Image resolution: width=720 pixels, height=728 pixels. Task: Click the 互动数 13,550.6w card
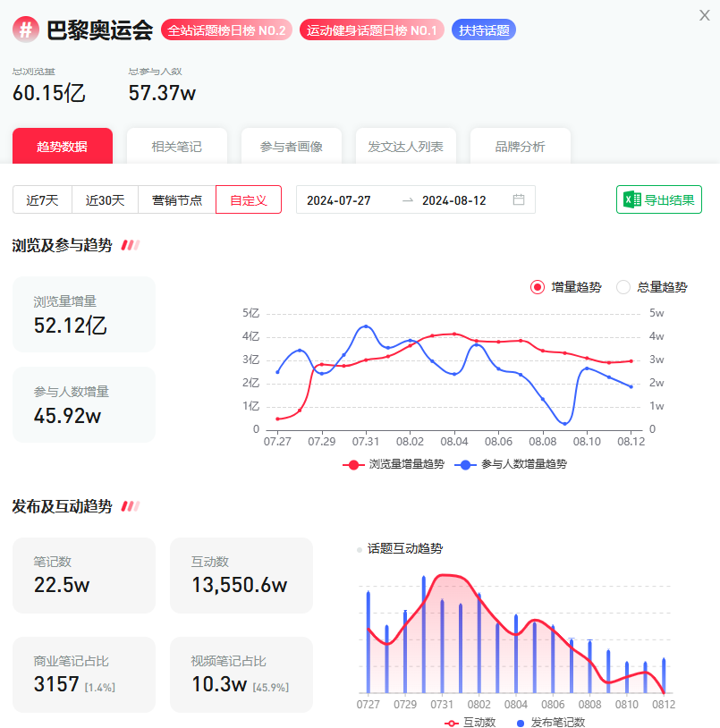tap(241, 575)
